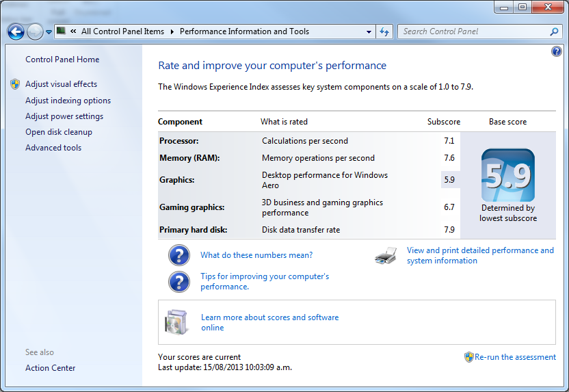Viewport: 569px width, 392px height.
Task: Open Advanced tools from the sidebar
Action: (53, 148)
